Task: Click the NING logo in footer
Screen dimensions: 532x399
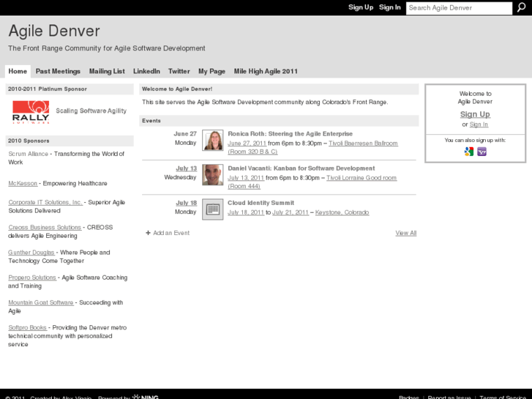Action: (146, 397)
